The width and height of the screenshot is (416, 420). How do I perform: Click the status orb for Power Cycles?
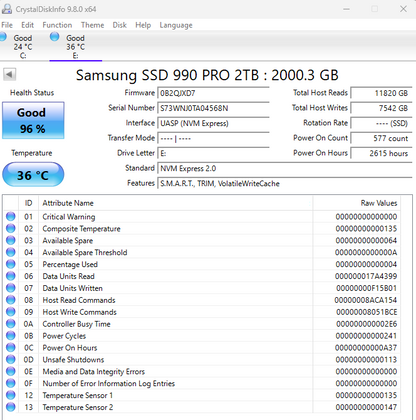[11, 335]
